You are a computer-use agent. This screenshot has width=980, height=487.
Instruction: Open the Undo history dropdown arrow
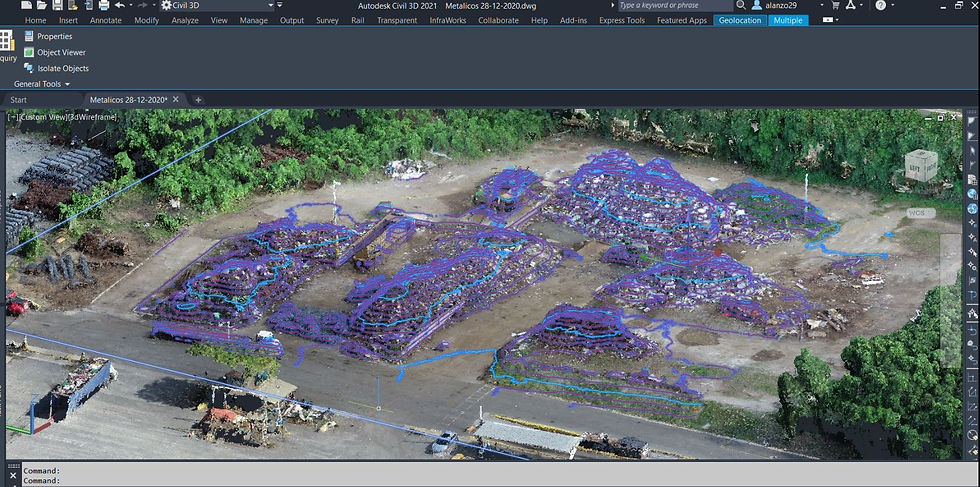tap(130, 5)
